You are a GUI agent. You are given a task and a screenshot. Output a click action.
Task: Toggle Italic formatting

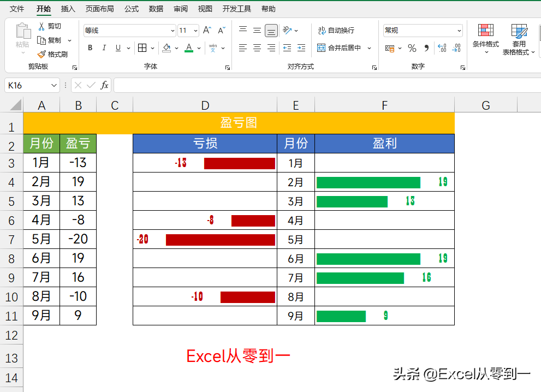click(x=104, y=48)
